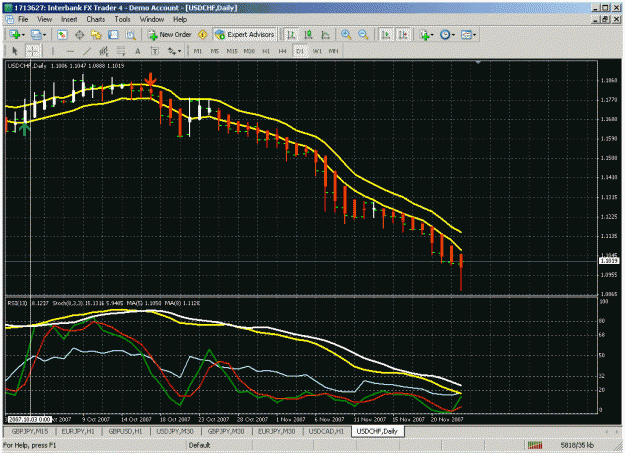Show the Market Watch window

pos(62,35)
